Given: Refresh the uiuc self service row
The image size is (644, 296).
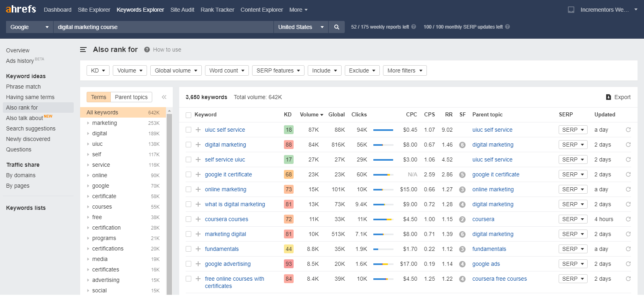Looking at the screenshot, I should click(628, 130).
